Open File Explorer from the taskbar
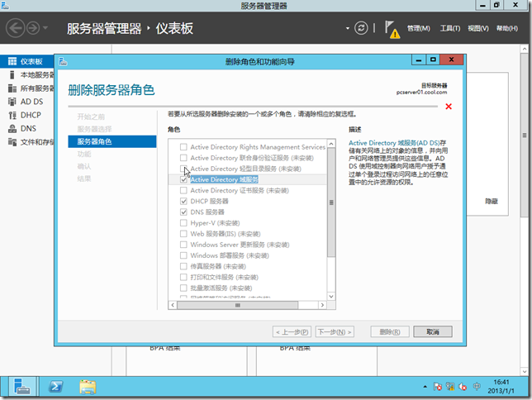The image size is (532, 400). 88,387
